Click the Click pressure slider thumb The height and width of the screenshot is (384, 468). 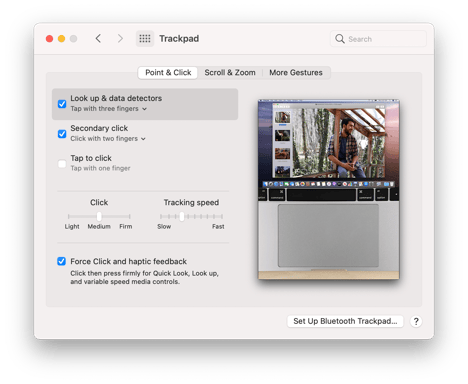(99, 216)
